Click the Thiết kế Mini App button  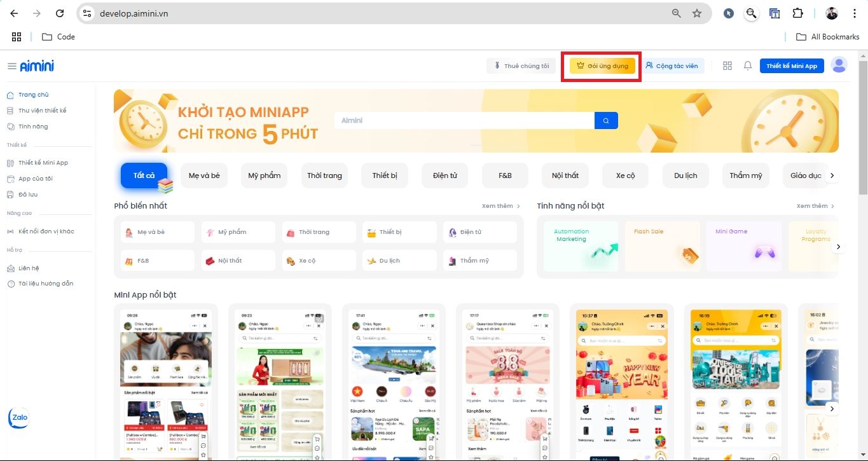point(792,65)
